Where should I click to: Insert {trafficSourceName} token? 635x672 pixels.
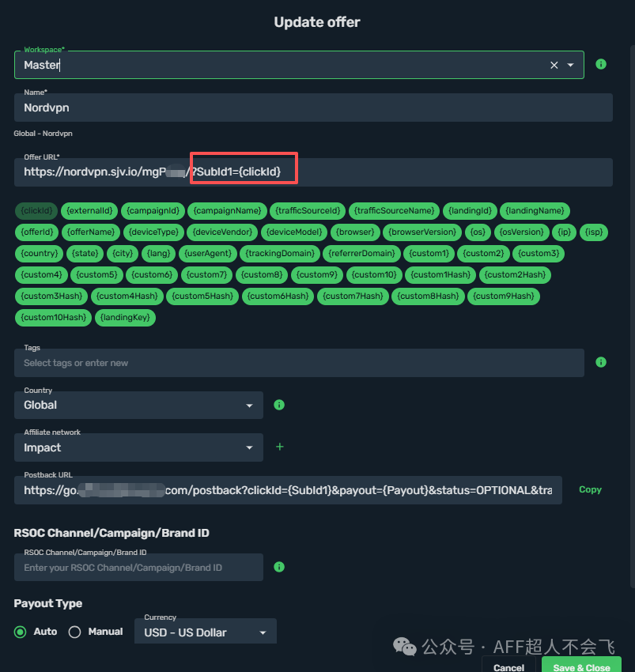[394, 211]
